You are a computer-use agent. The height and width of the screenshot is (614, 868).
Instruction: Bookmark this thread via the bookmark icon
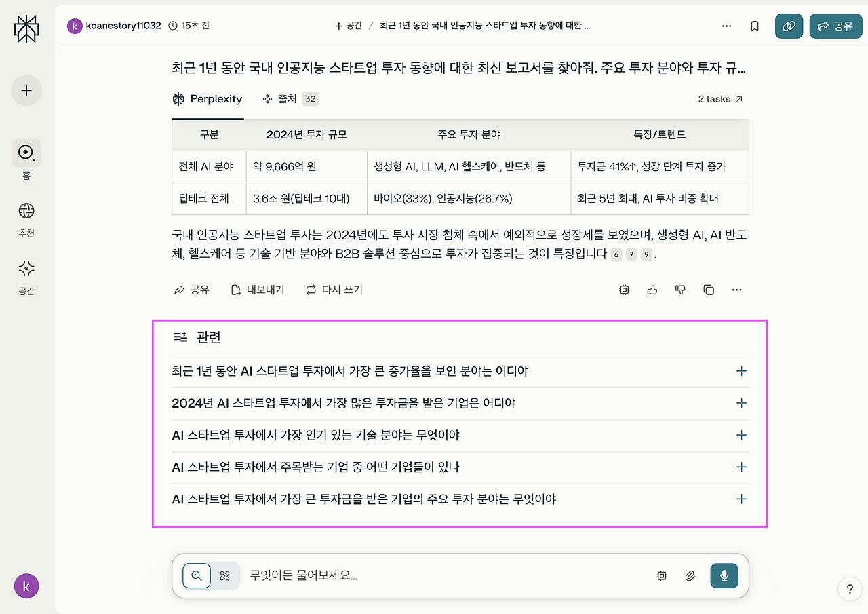click(x=754, y=26)
